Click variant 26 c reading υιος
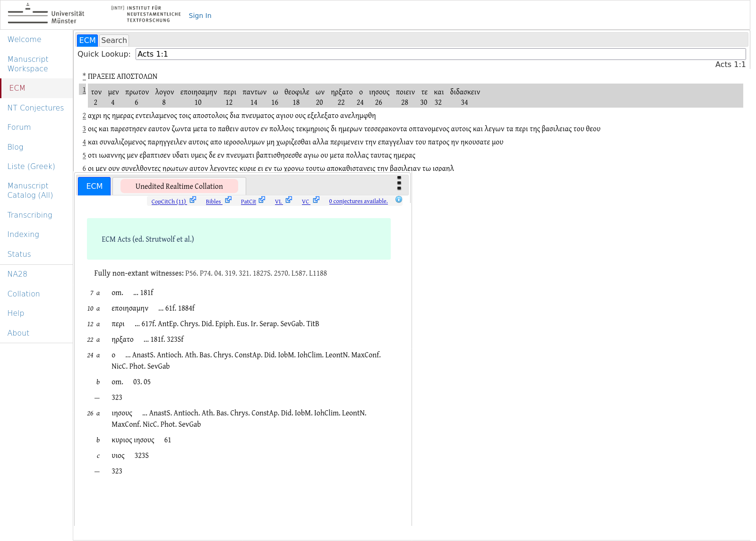Viewport: 756px width, 541px height. 118,456
